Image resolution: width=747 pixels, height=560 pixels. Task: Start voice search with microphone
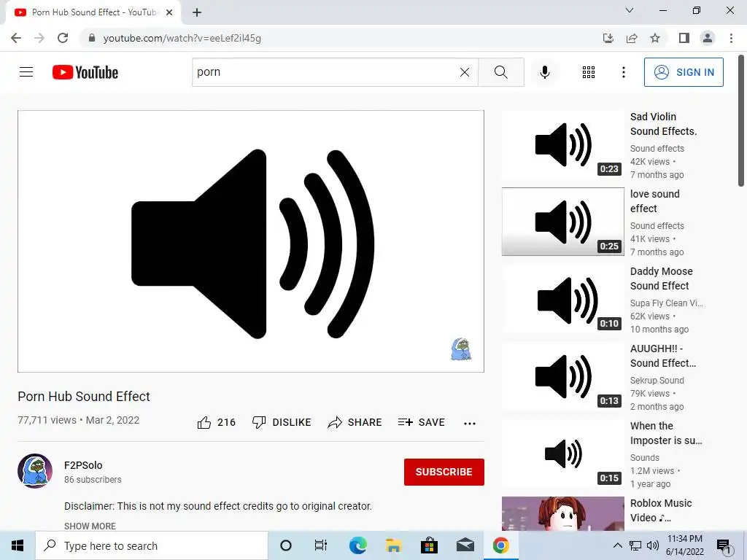click(x=545, y=72)
